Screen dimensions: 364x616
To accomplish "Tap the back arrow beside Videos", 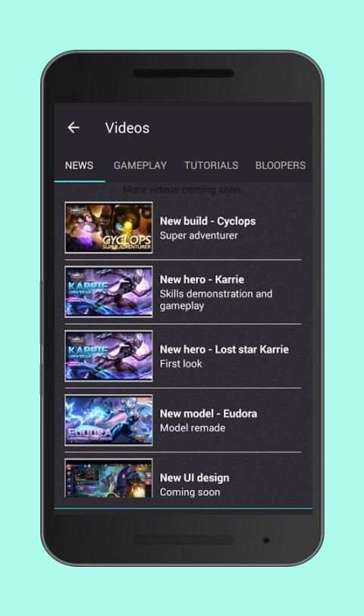I will [x=74, y=127].
